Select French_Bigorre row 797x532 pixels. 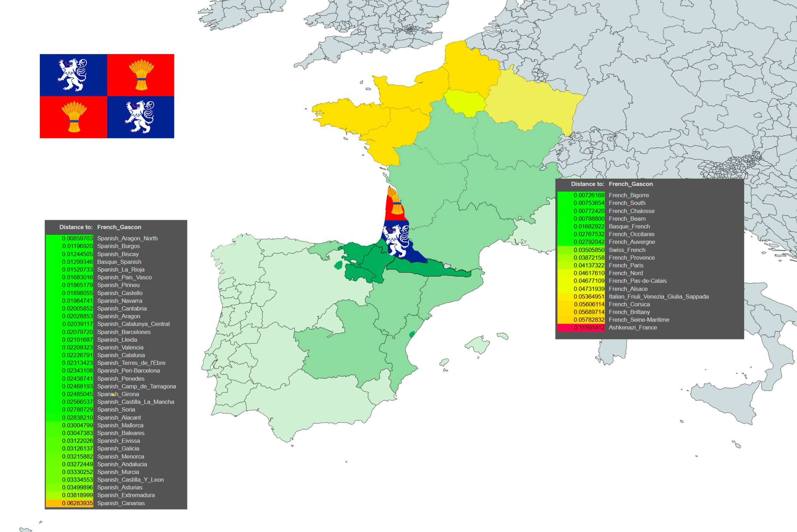coord(650,195)
